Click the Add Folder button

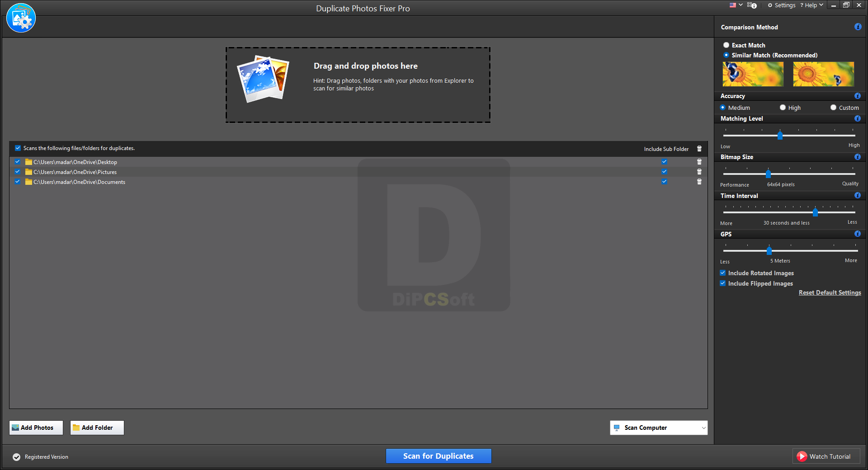[97, 428]
